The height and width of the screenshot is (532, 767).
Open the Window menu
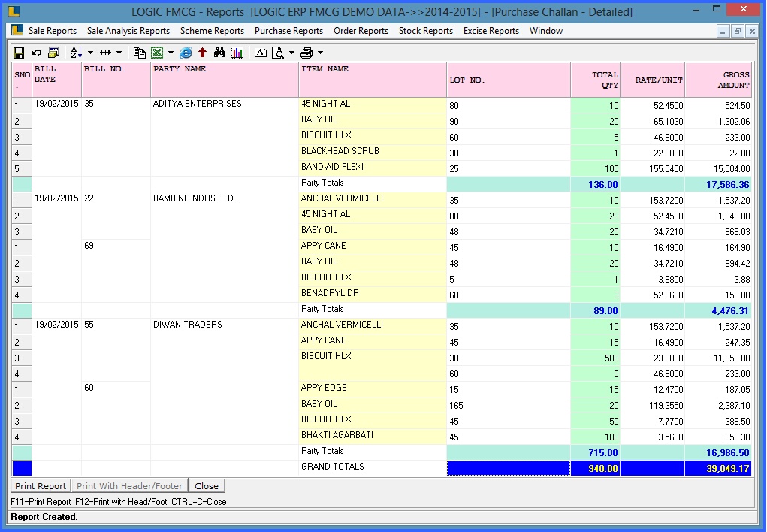546,30
